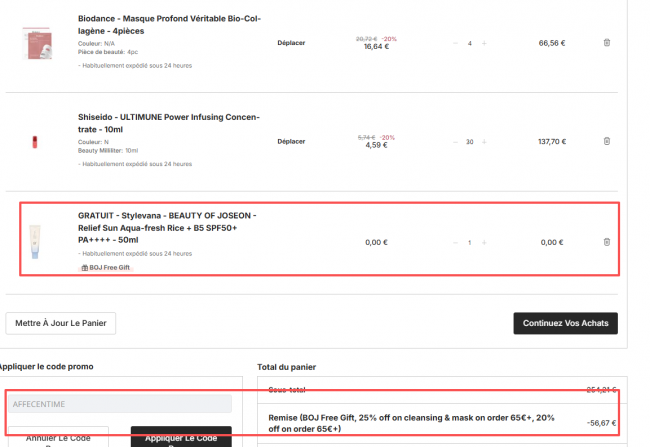Click Déplacer for the Shiseido concentrate
Screen dimensions: 650x447
(x=291, y=142)
